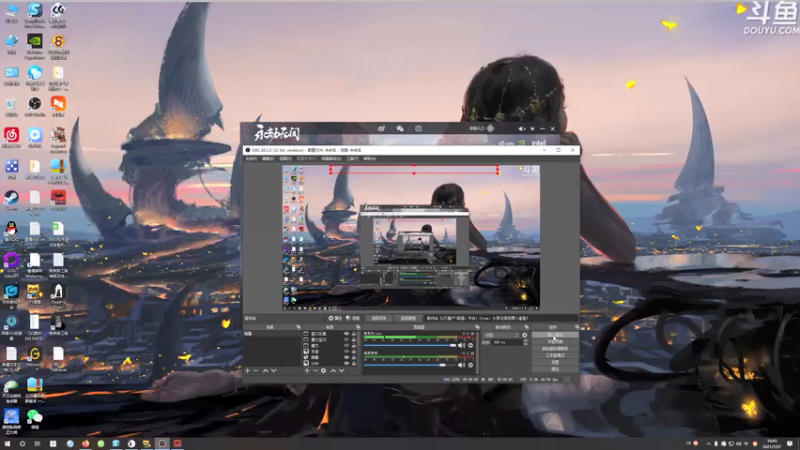The height and width of the screenshot is (450, 800).
Task: Toggle visibility of the fourth source row
Action: [346, 351]
